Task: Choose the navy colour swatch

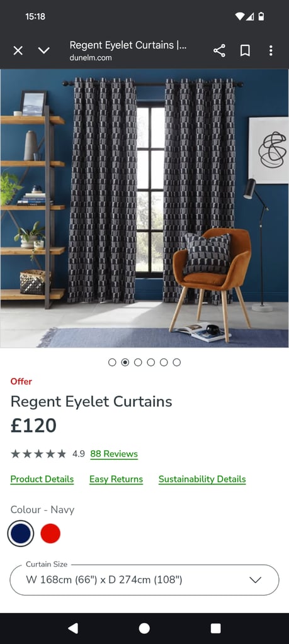Action: (x=21, y=533)
